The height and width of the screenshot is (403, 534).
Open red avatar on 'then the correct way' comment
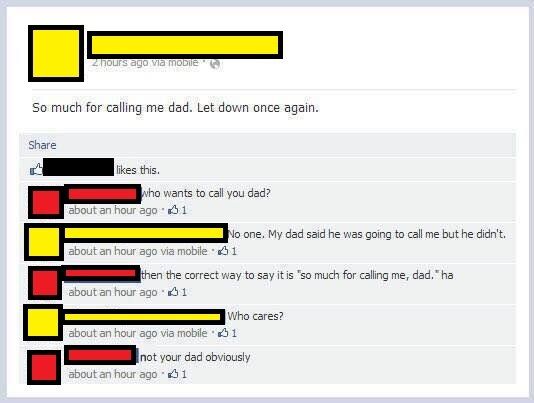pyautogui.click(x=45, y=283)
